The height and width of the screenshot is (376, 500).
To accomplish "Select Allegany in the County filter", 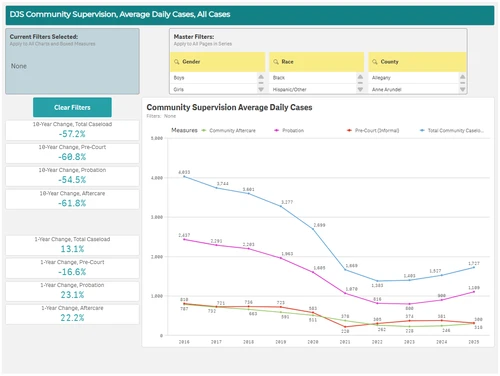I will [414, 77].
